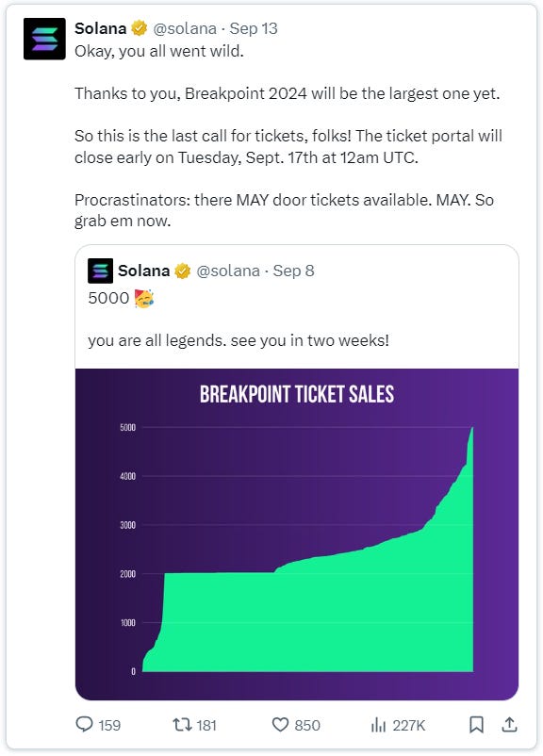Open the Sep 13 timestamp link
The width and height of the screenshot is (543, 756).
254,28
